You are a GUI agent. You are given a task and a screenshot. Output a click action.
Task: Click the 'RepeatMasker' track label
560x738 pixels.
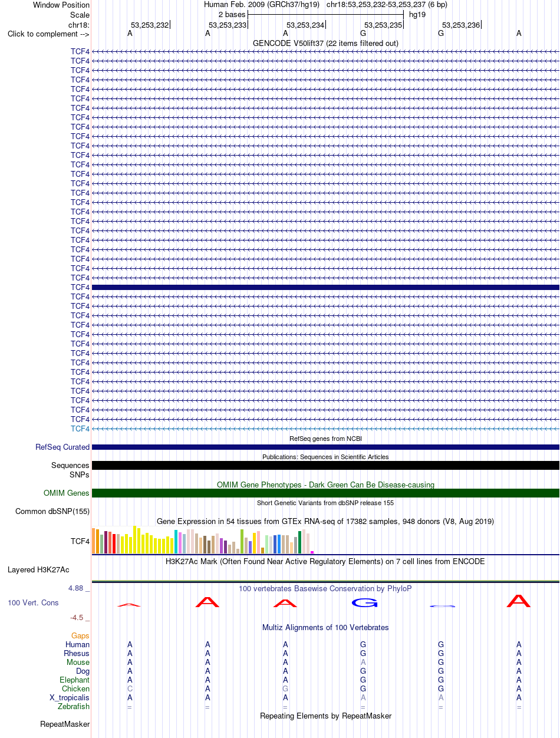65,724
